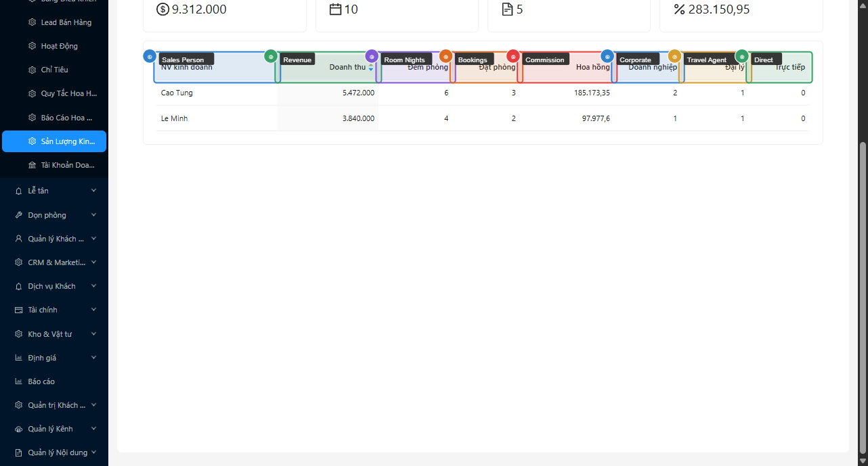Screen dimensions: 868x466
Task: Click the sort arrows in Doanh thu header
Action: [x=370, y=68]
